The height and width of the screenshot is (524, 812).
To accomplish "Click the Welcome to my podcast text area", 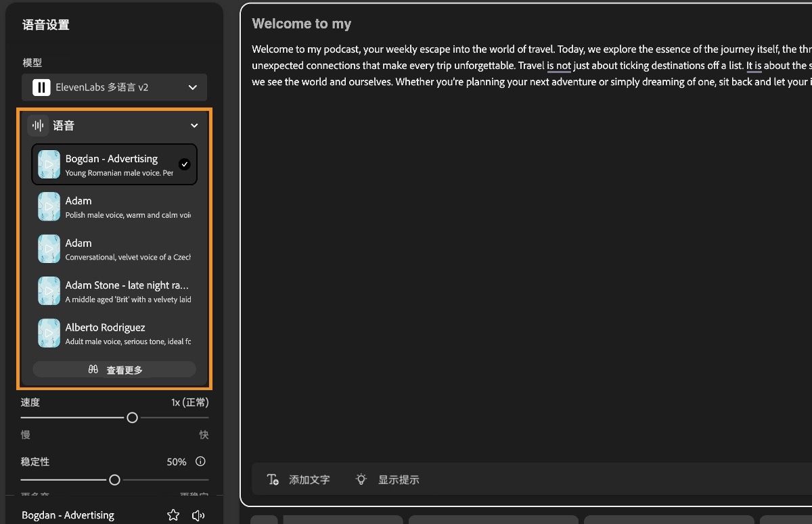I will click(x=474, y=65).
